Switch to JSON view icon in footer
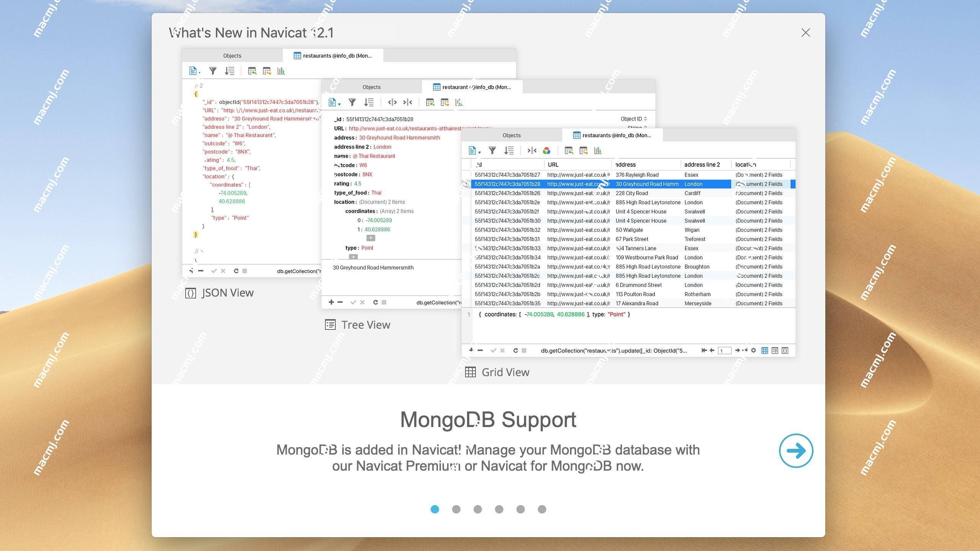Viewport: 980px width, 551px height. (785, 350)
